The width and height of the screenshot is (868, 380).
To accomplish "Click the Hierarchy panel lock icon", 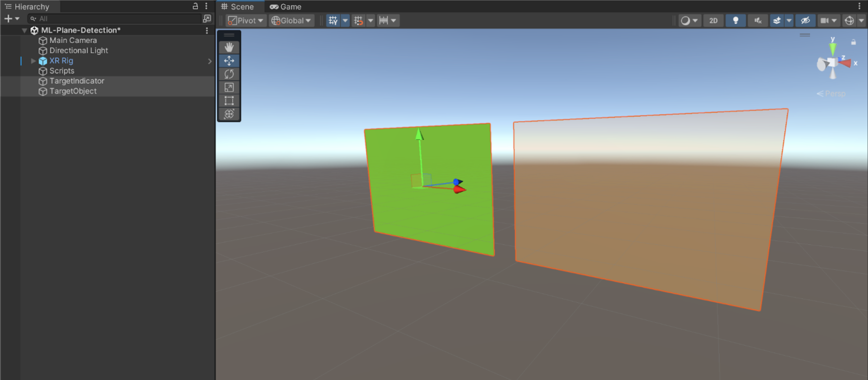I will point(195,6).
